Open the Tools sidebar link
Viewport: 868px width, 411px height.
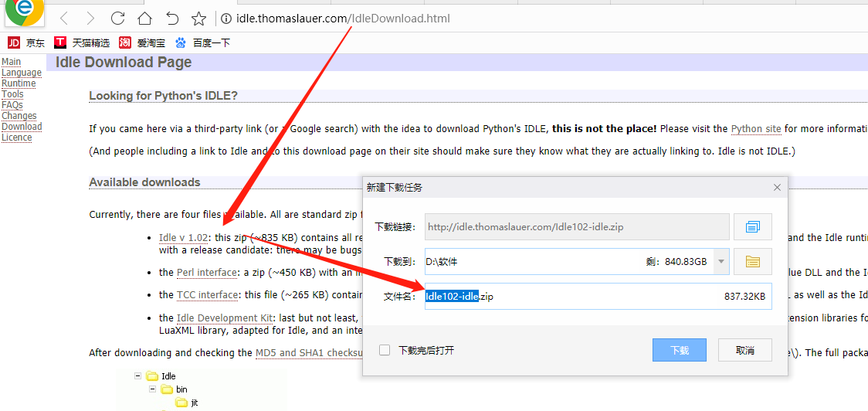(12, 94)
